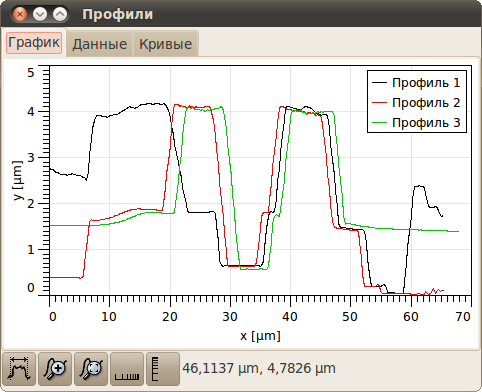Click the zoom-to-fit magnifier icon
This screenshot has width=482, height=392.
pos(91,369)
